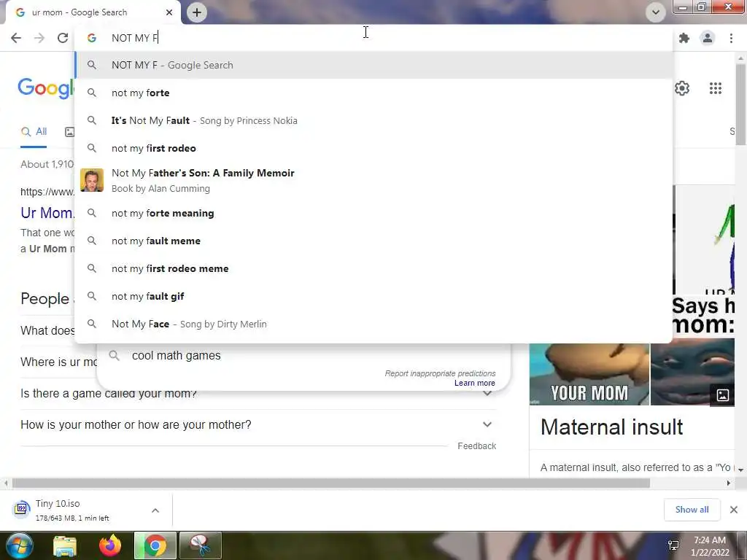Click the forward navigation arrow
Image resolution: width=747 pixels, height=560 pixels.
[39, 38]
